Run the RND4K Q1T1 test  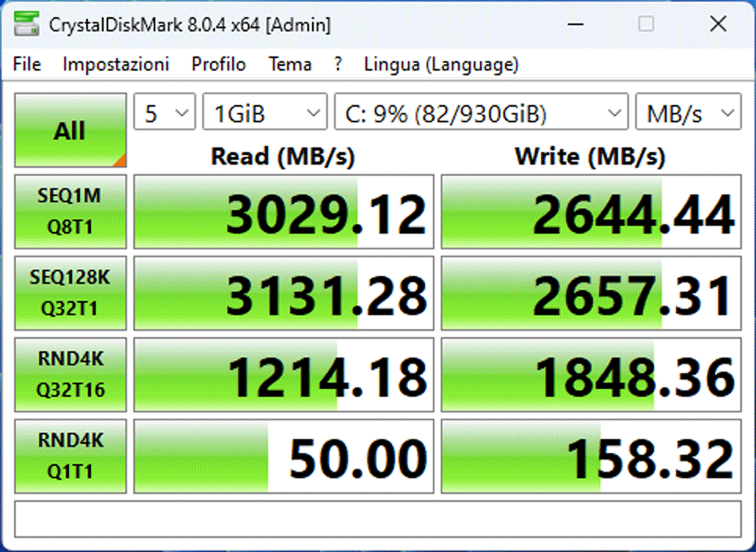pos(71,456)
